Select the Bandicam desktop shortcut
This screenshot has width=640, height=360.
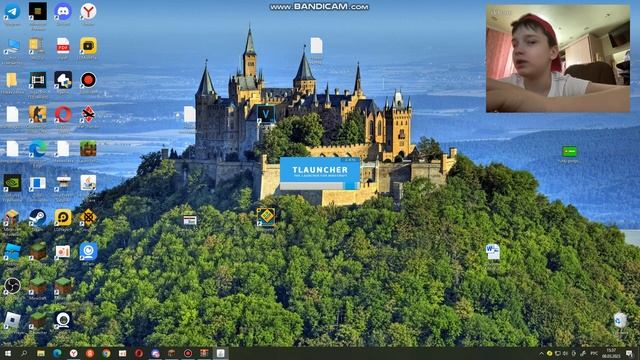click(88, 80)
